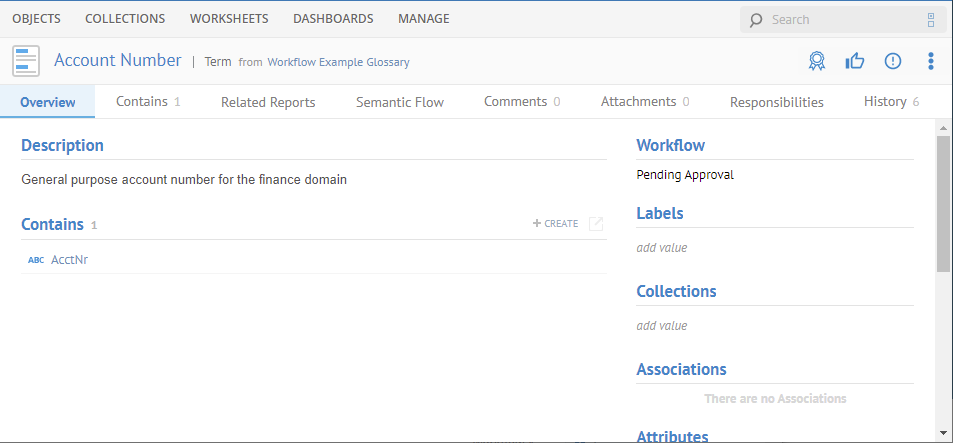The width and height of the screenshot is (953, 443).
Task: Open the MANAGE menu
Action: 423,19
